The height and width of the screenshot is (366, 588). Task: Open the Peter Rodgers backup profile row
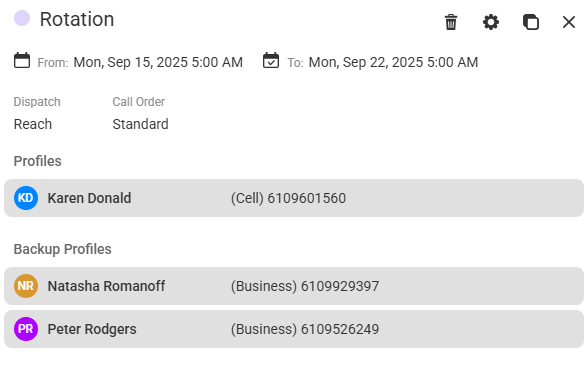(294, 329)
